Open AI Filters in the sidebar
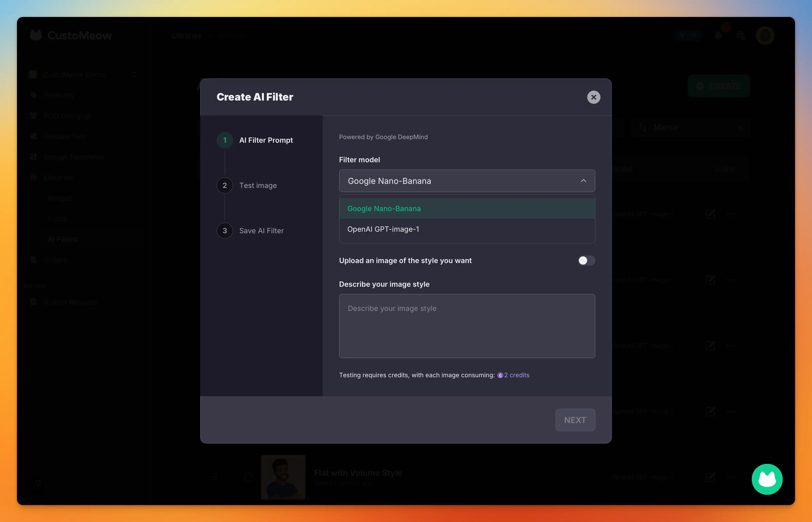 point(63,239)
